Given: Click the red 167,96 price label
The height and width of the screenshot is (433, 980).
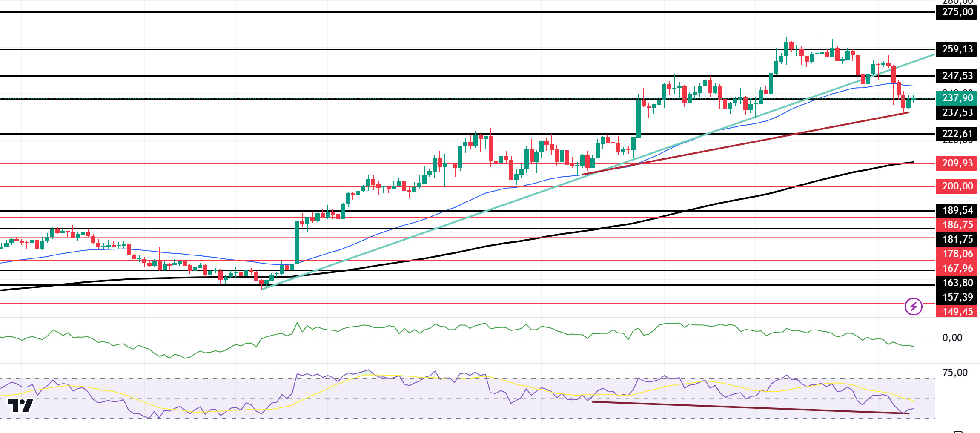Looking at the screenshot, I should click(x=956, y=268).
